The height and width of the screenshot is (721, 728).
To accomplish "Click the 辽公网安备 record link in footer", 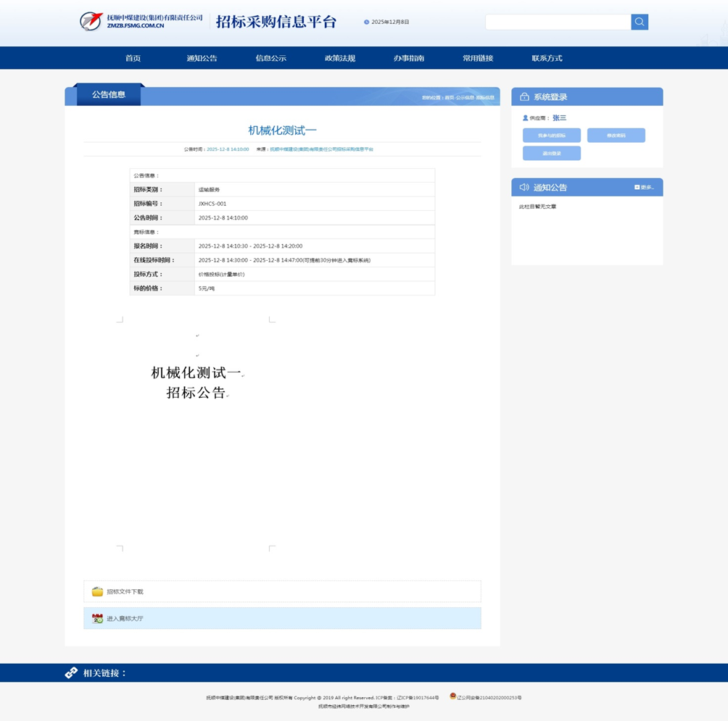I will (489, 698).
